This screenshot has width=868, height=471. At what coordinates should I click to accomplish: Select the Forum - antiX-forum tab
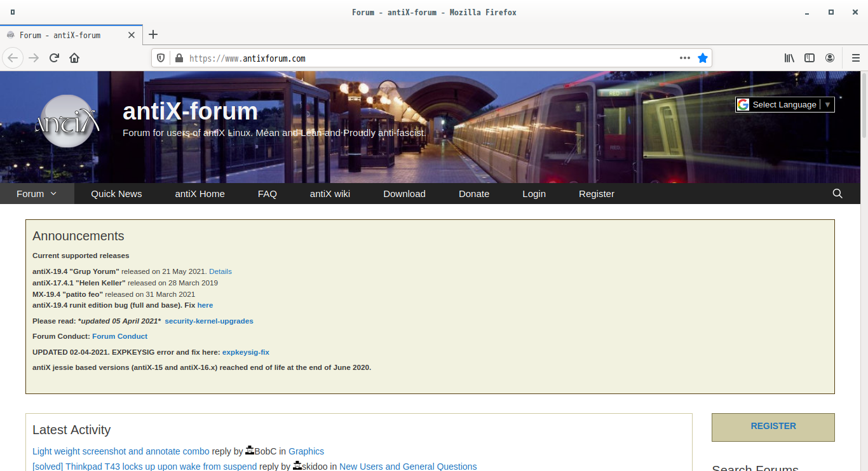(x=71, y=35)
